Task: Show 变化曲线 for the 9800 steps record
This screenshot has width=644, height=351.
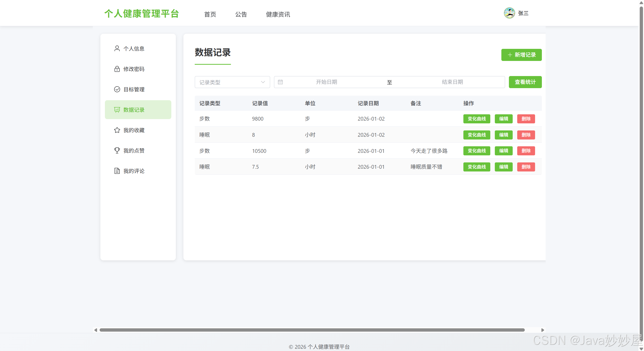Action: tap(476, 119)
